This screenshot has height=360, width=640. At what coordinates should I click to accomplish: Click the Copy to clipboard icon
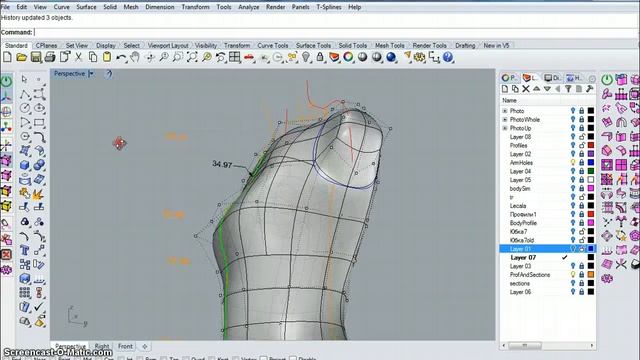[x=93, y=57]
